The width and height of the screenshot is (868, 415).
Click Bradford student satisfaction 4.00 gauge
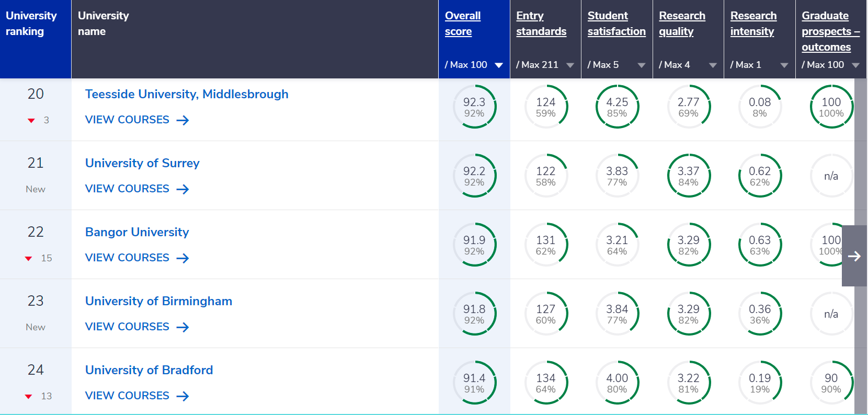click(x=617, y=383)
